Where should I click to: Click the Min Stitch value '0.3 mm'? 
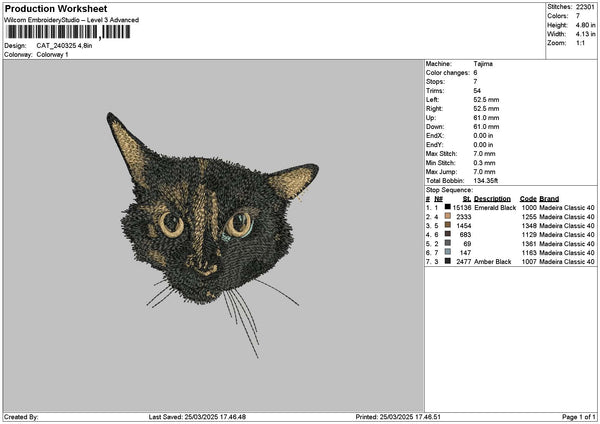pyautogui.click(x=484, y=163)
